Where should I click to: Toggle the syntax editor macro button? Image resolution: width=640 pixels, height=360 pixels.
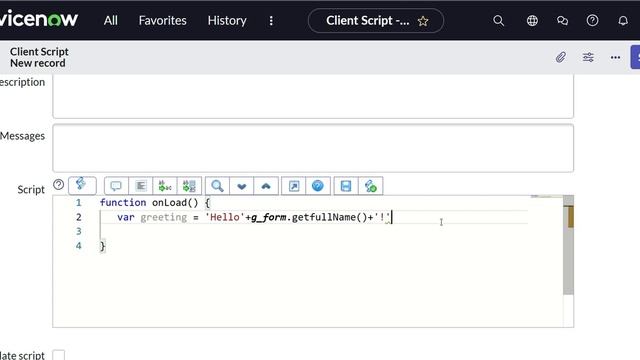click(82, 186)
